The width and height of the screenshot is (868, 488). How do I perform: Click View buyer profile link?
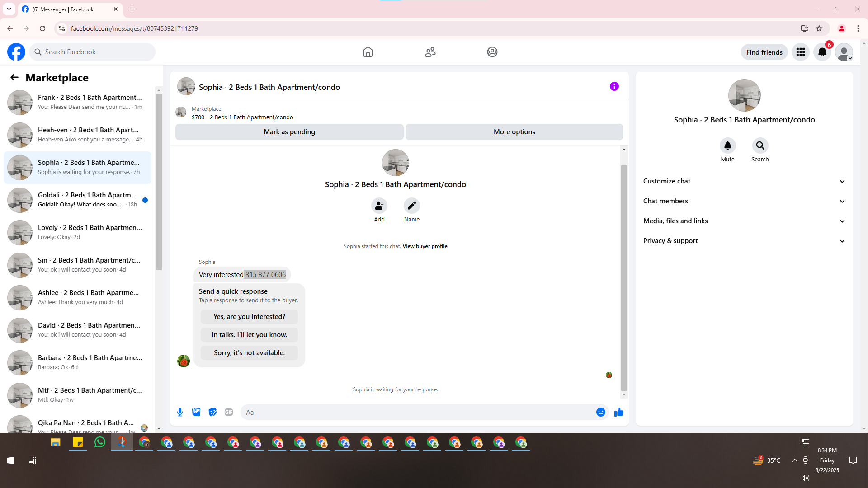pos(425,246)
